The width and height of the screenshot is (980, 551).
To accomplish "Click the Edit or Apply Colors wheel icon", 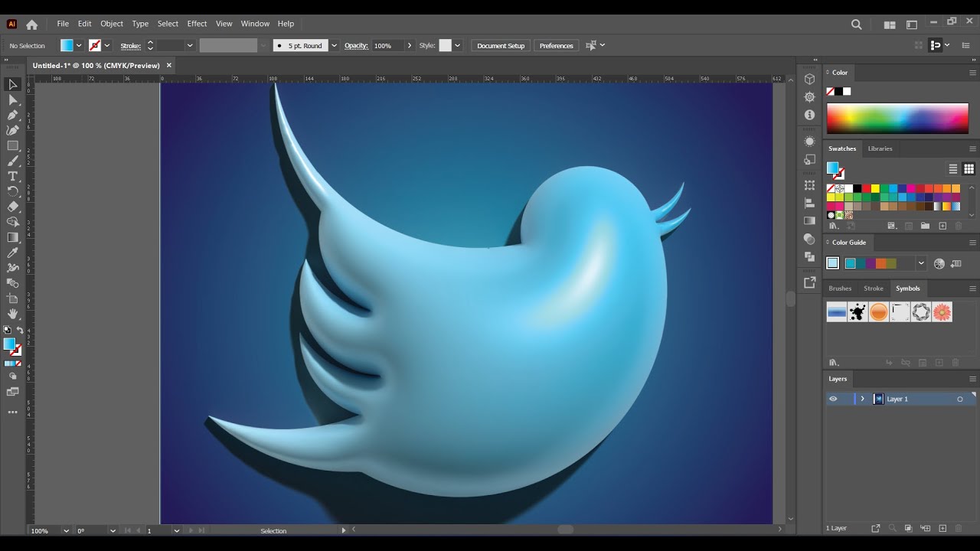I will pos(939,263).
